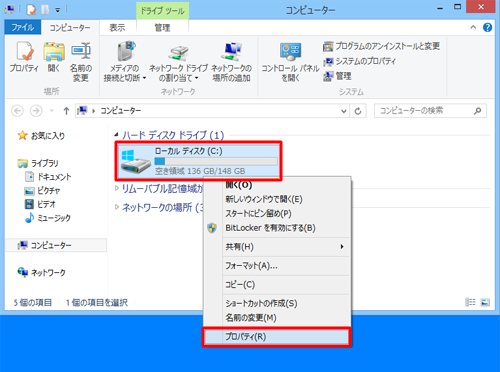Open メディアの接続と切断 ribbon button
This screenshot has width=500, height=372.
pyautogui.click(x=125, y=62)
